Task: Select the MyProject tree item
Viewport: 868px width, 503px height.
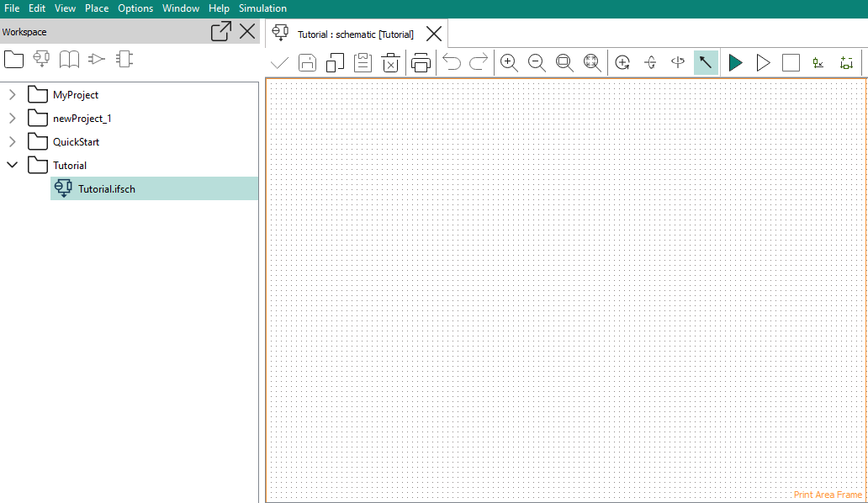Action: point(76,94)
